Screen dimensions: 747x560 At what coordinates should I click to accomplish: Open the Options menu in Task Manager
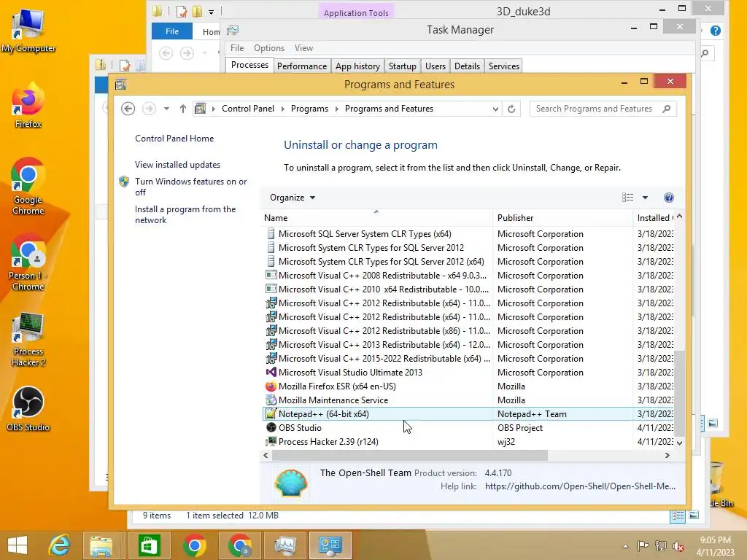click(269, 48)
